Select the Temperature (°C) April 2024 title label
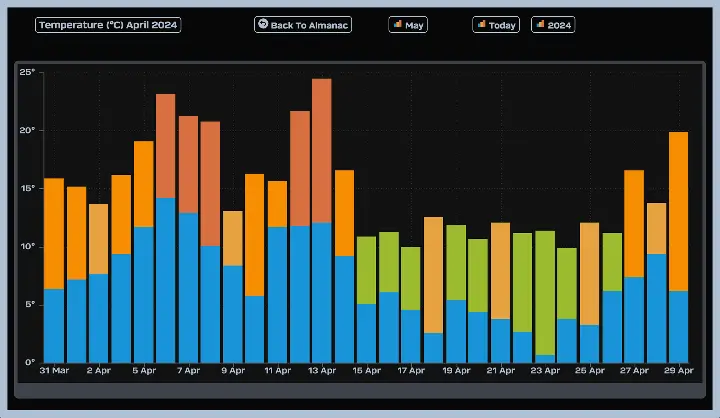 [x=108, y=24]
